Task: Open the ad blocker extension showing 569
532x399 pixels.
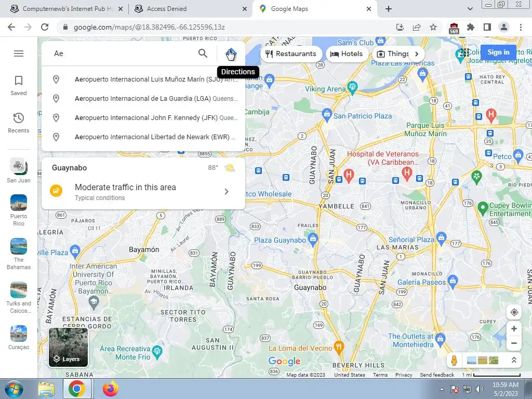Action: [454, 28]
